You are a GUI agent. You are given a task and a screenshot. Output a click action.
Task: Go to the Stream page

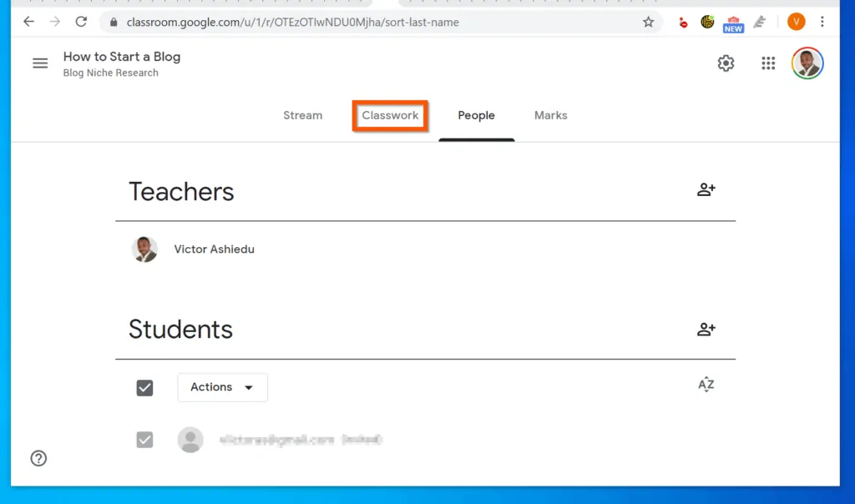[302, 115]
